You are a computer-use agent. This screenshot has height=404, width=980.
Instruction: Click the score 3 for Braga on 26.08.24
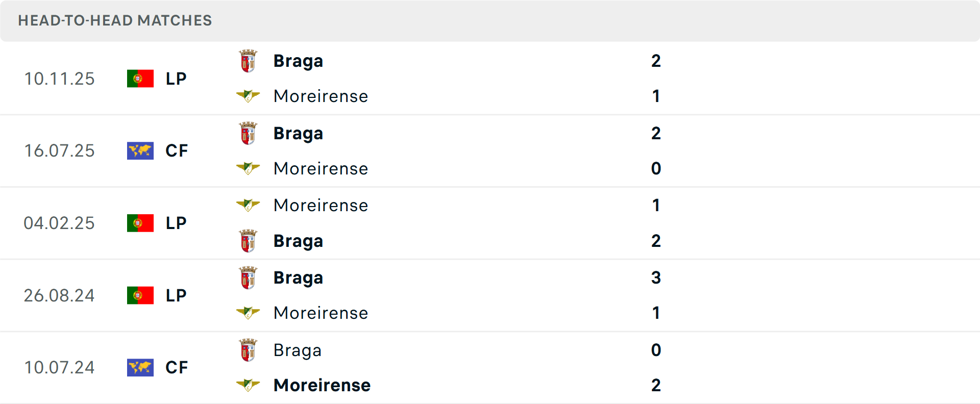tap(656, 278)
